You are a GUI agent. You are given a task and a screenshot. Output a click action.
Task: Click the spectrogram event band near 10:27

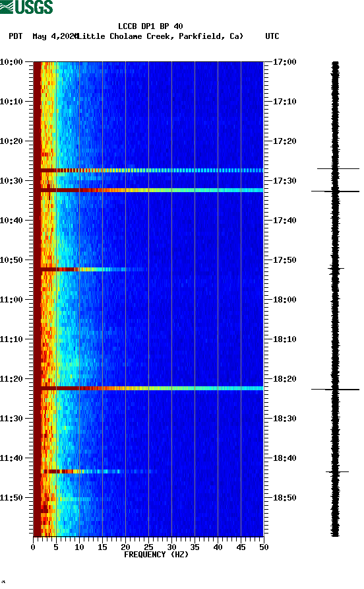pos(148,170)
